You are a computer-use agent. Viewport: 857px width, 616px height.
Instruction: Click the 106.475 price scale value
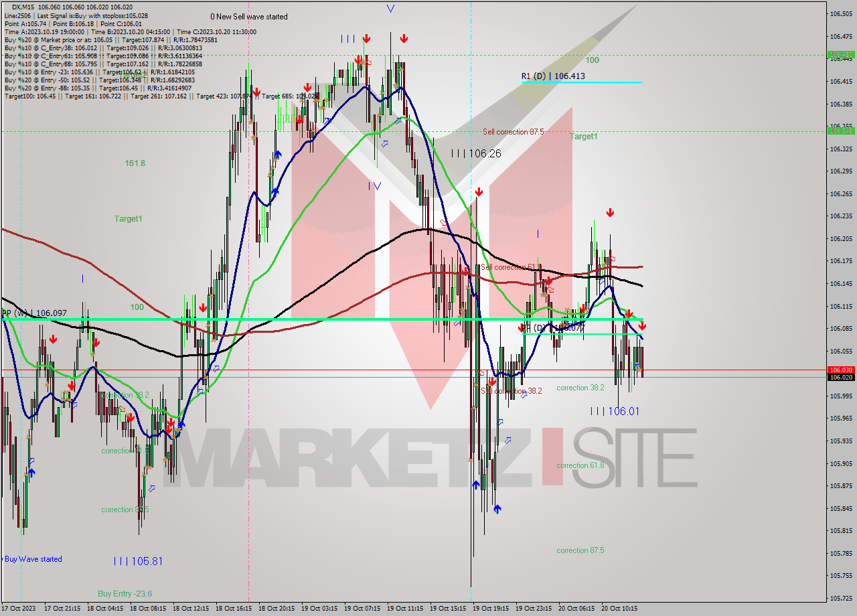[841, 36]
